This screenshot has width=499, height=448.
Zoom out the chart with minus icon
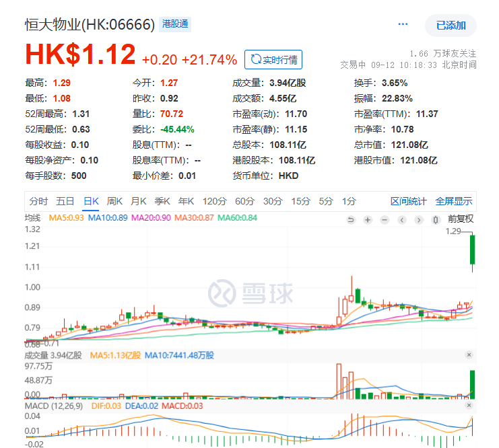click(x=385, y=220)
